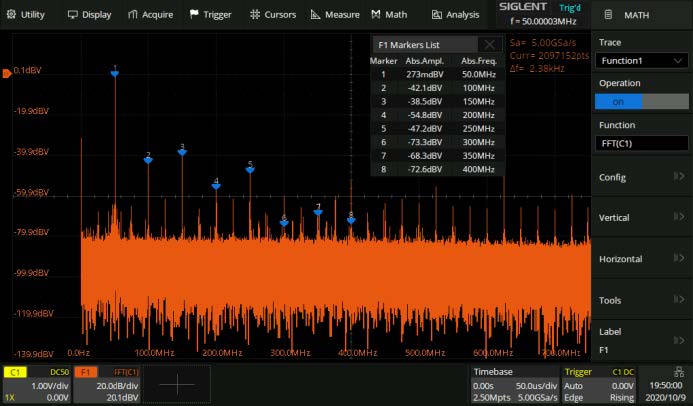Select the FFT(C1) Function field
The height and width of the screenshot is (406, 693).
[x=642, y=143]
